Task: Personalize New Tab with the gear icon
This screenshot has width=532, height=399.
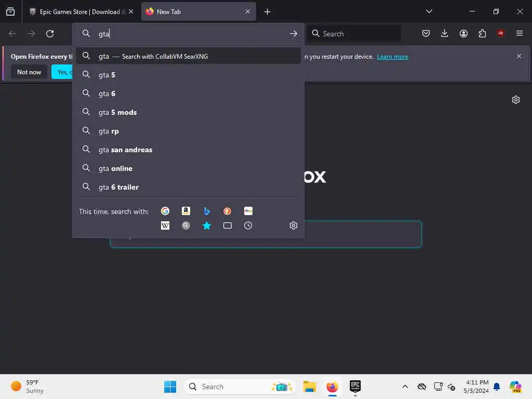Action: coord(516,100)
